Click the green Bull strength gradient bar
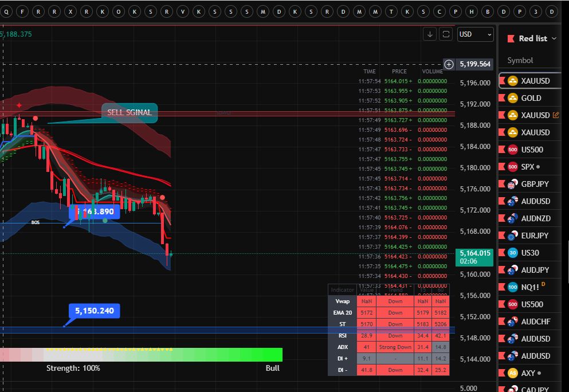Screen dimensions: 569x392 point(229,355)
